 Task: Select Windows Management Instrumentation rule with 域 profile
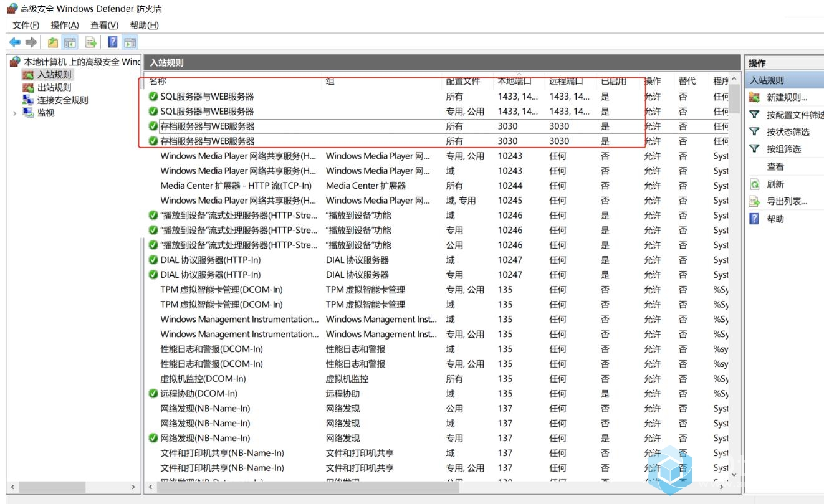pyautogui.click(x=239, y=320)
